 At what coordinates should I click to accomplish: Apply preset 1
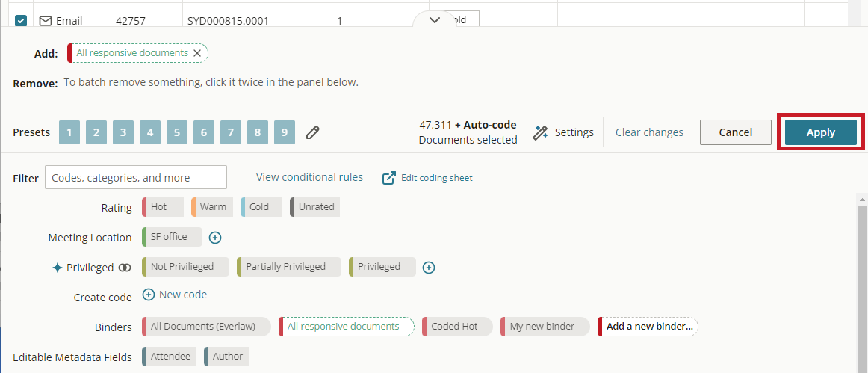pos(69,132)
